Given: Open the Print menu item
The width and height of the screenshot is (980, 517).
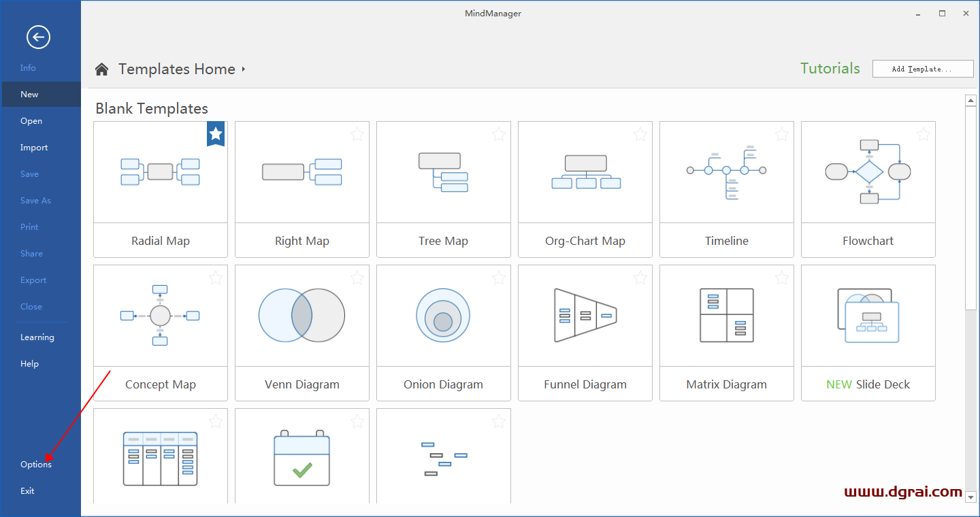Looking at the screenshot, I should point(29,227).
